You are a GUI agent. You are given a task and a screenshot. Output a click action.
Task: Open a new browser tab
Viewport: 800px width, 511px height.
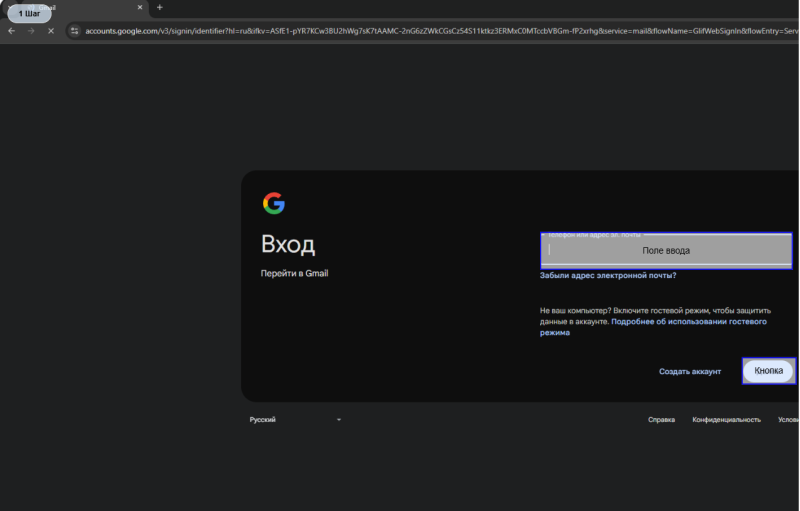pos(159,8)
